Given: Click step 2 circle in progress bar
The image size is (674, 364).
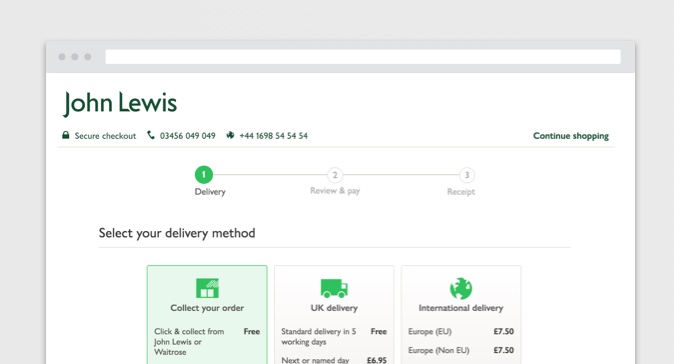Looking at the screenshot, I should pos(335,175).
